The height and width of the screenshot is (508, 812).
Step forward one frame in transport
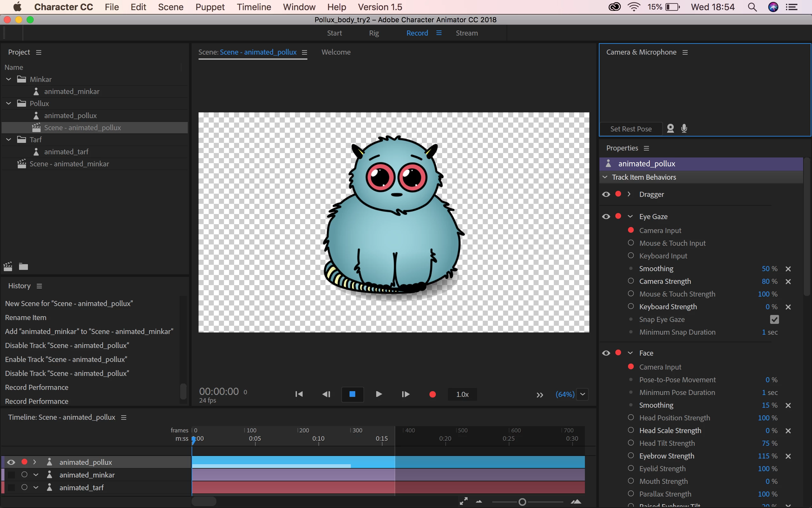pos(405,394)
